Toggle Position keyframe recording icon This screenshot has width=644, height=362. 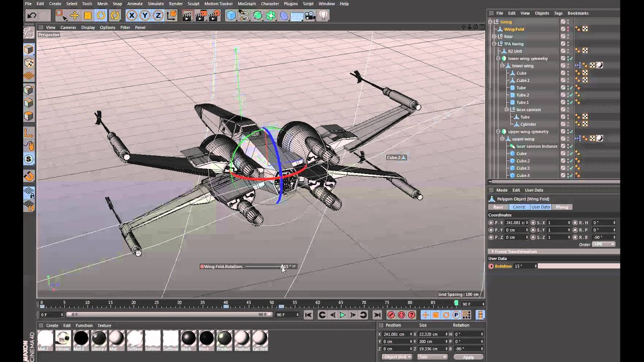point(425,315)
